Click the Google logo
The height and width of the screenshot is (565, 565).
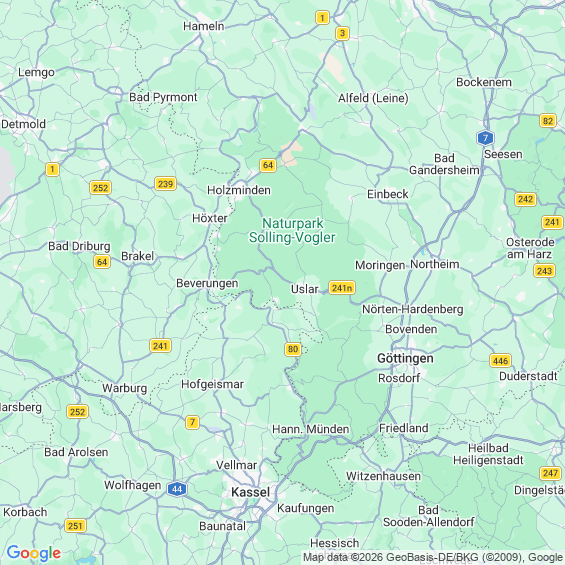[34, 553]
